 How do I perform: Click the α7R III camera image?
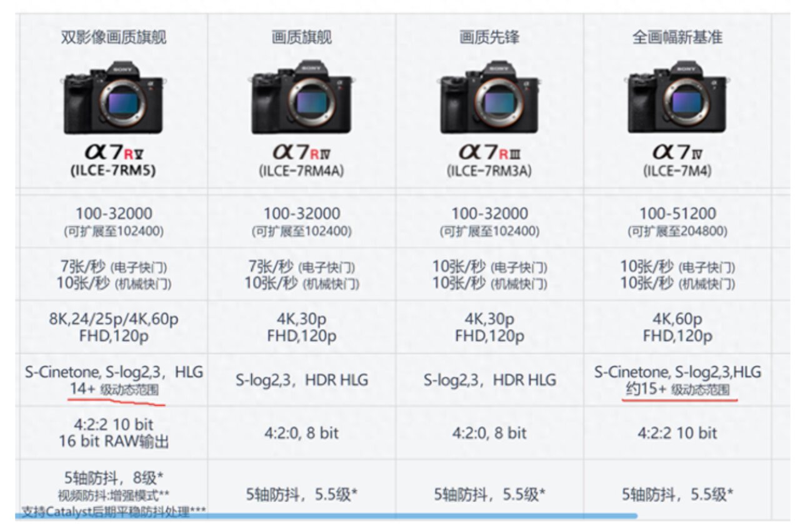489,97
